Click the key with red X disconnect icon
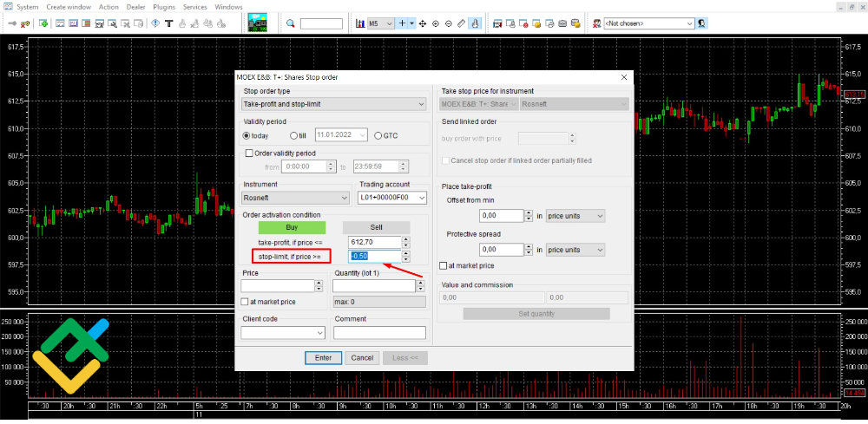Screen dimensions: 868x424 pos(25,23)
